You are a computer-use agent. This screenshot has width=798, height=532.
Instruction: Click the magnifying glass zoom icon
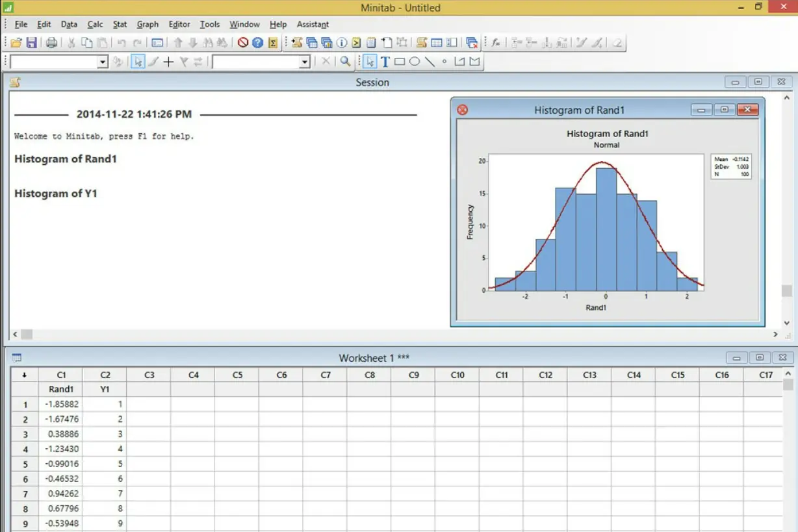pos(346,62)
